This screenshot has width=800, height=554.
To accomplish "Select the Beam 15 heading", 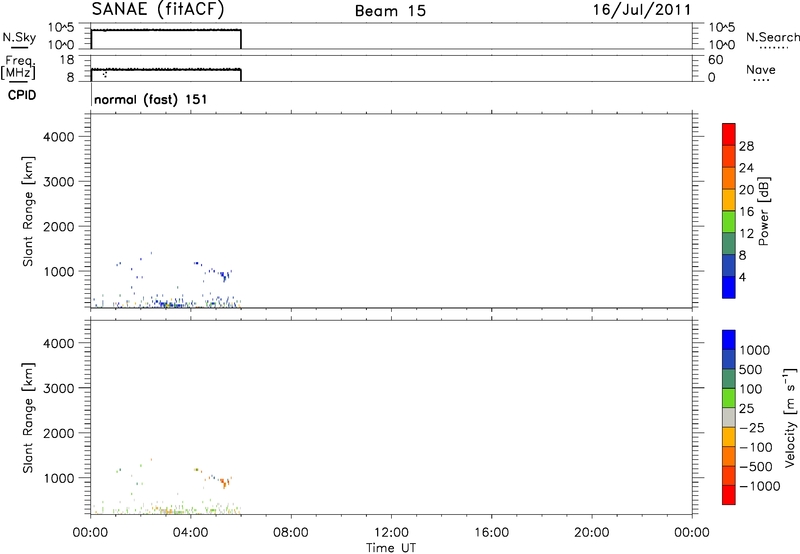I will click(x=390, y=11).
